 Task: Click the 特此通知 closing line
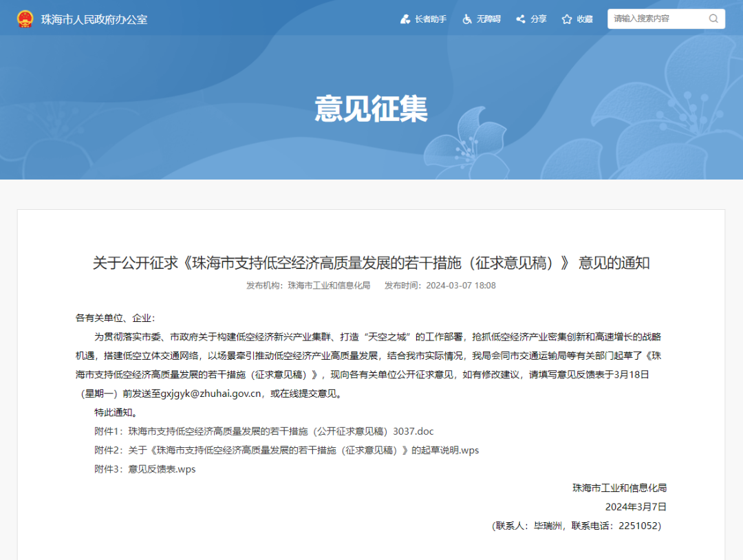tap(116, 413)
